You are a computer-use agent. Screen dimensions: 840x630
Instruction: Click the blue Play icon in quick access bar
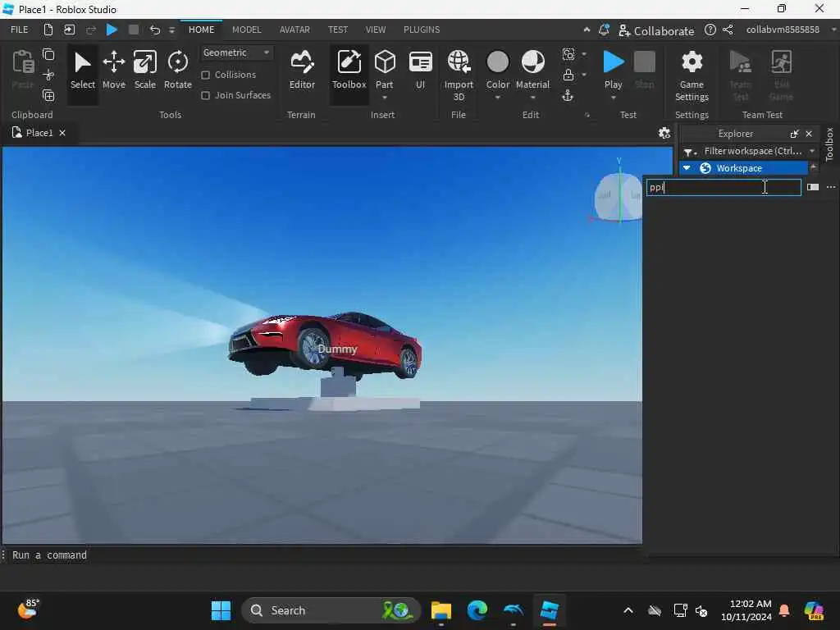coord(112,30)
